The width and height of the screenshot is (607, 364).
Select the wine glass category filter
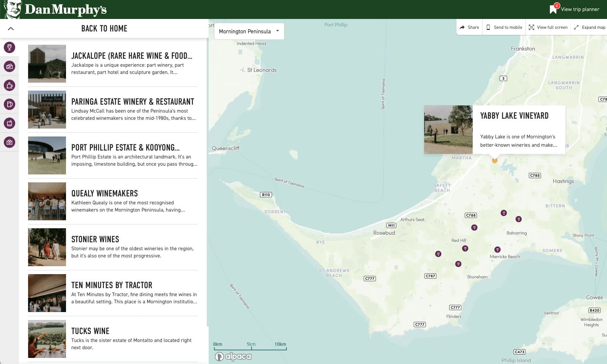9,47
